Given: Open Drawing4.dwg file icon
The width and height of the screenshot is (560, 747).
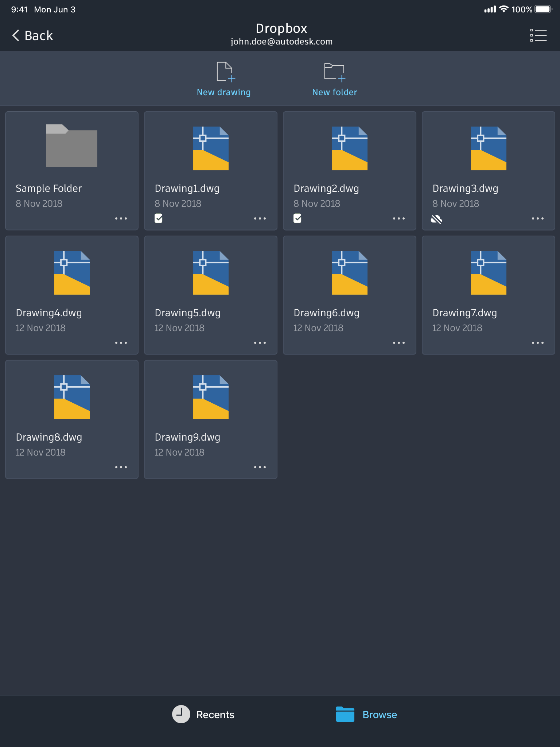Looking at the screenshot, I should [x=72, y=272].
